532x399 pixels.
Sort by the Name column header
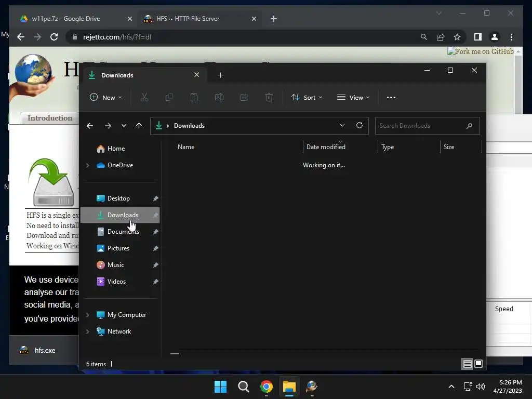tap(237, 147)
